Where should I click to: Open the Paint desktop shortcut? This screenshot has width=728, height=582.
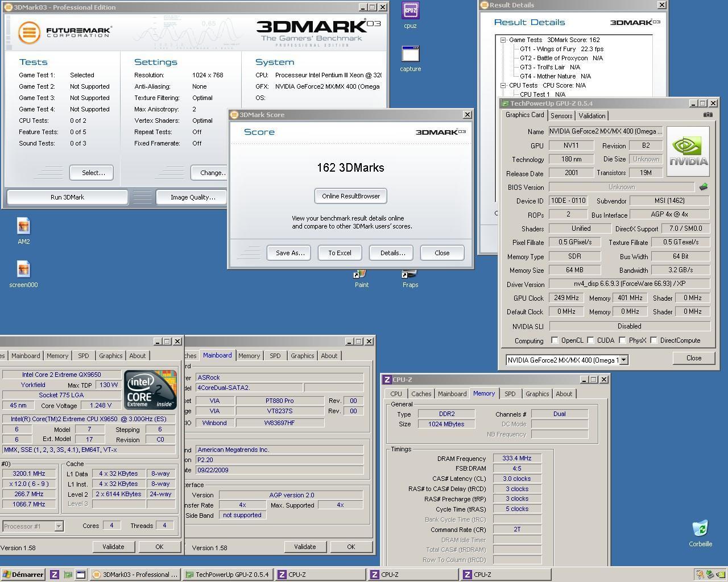pyautogui.click(x=361, y=275)
